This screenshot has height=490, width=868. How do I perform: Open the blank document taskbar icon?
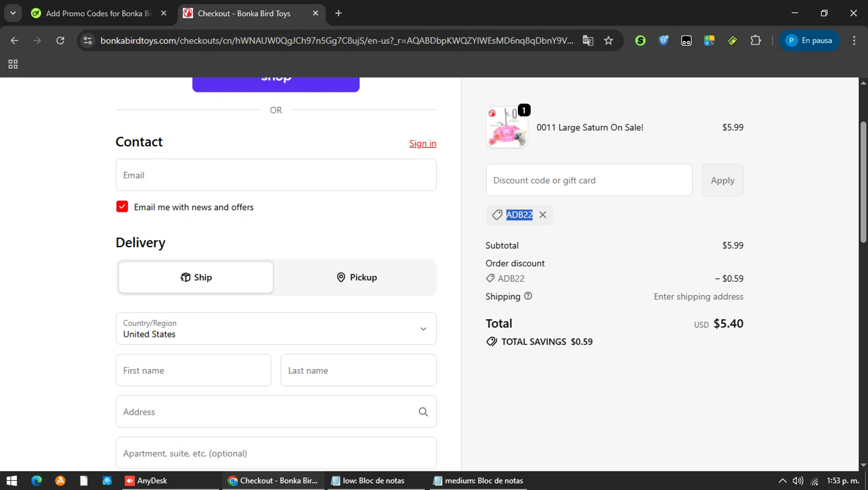coord(84,481)
